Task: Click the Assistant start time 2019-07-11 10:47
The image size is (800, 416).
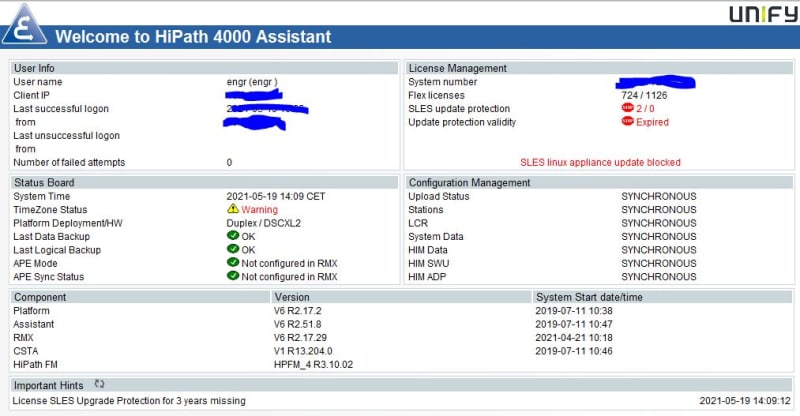Action: (573, 324)
